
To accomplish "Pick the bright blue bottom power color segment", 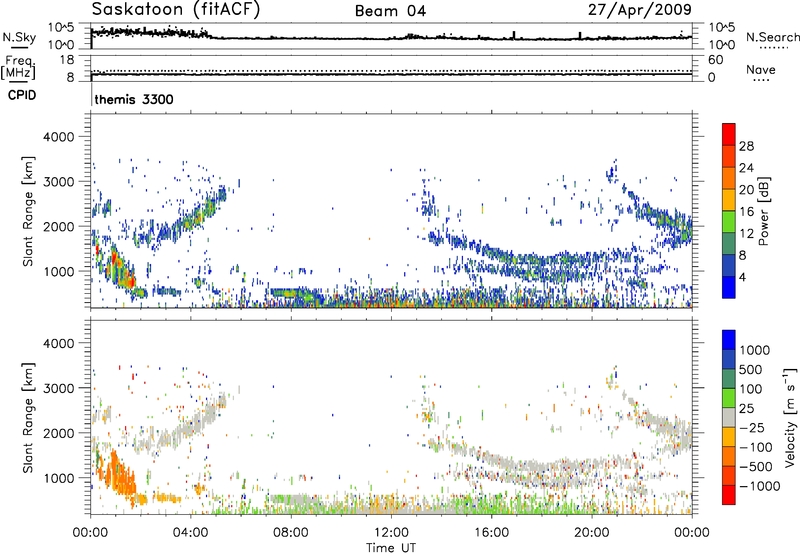I will point(729,287).
